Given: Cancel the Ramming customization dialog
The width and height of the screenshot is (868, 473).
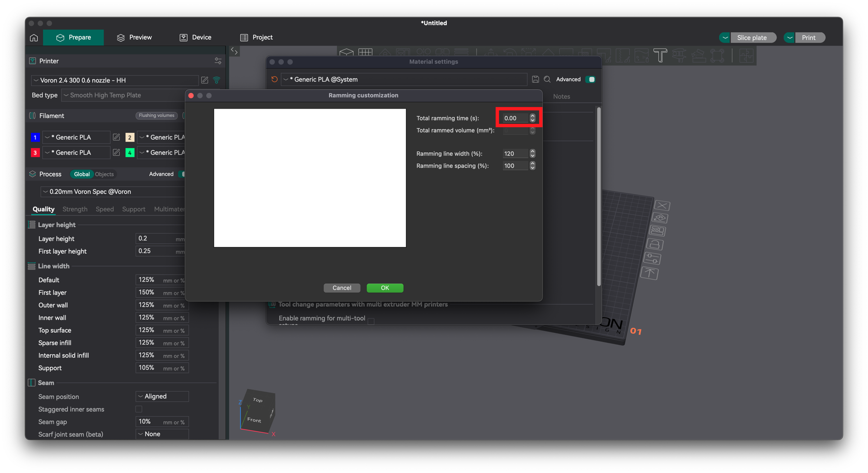Looking at the screenshot, I should coord(342,288).
